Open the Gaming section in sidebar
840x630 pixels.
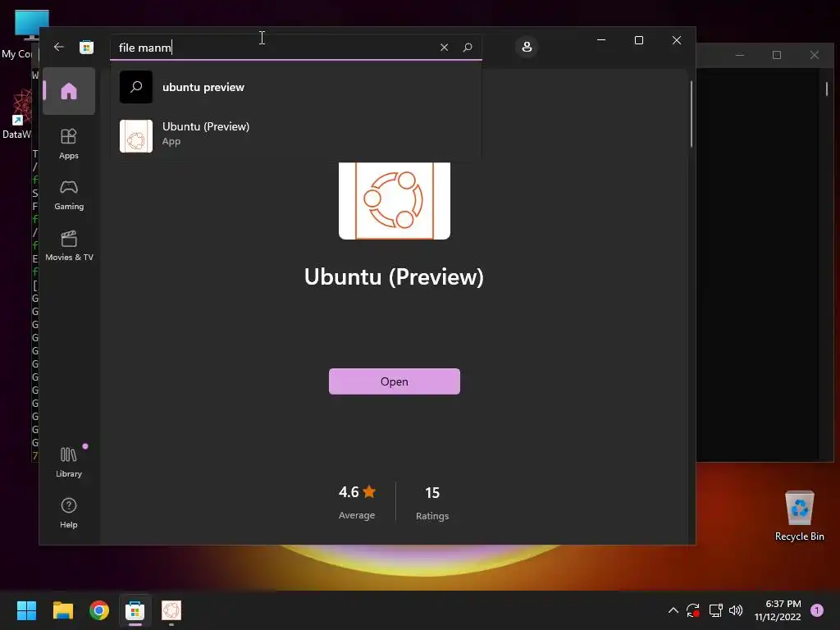point(69,195)
